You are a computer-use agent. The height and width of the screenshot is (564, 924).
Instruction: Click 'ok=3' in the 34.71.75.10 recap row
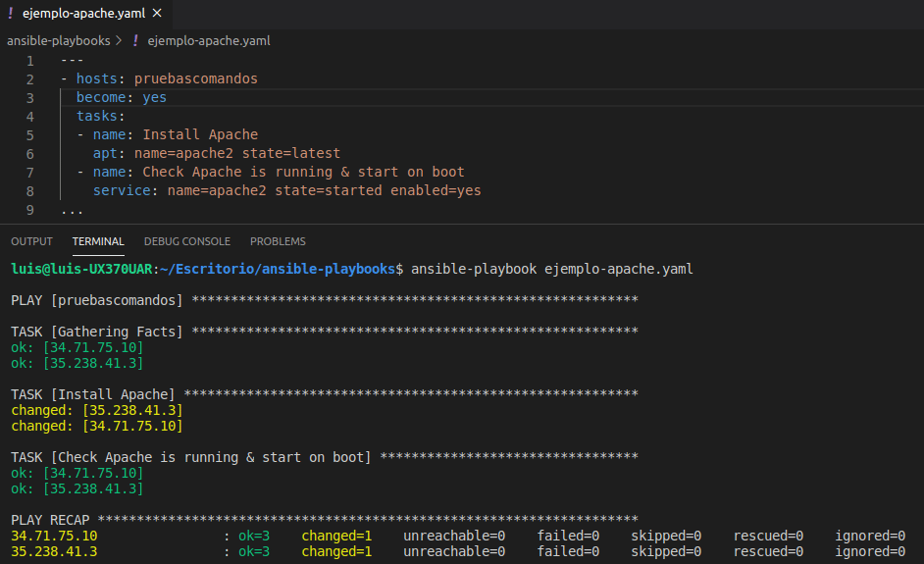point(254,536)
